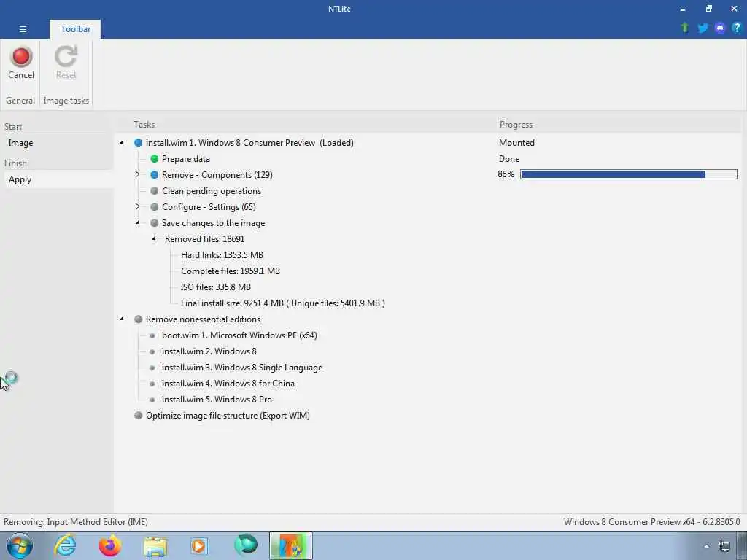This screenshot has width=747, height=560.
Task: Click the active NTLite taskbar button
Action: [x=290, y=545]
